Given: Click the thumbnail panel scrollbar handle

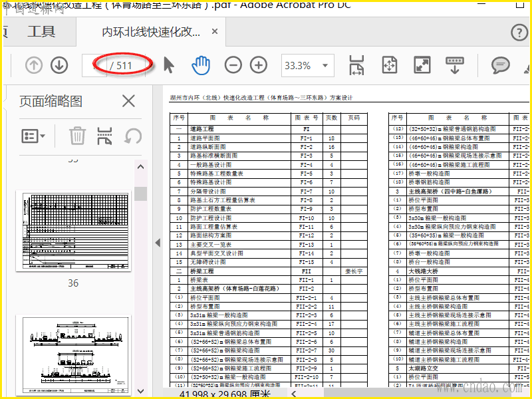Looking at the screenshot, I should tap(140, 194).
